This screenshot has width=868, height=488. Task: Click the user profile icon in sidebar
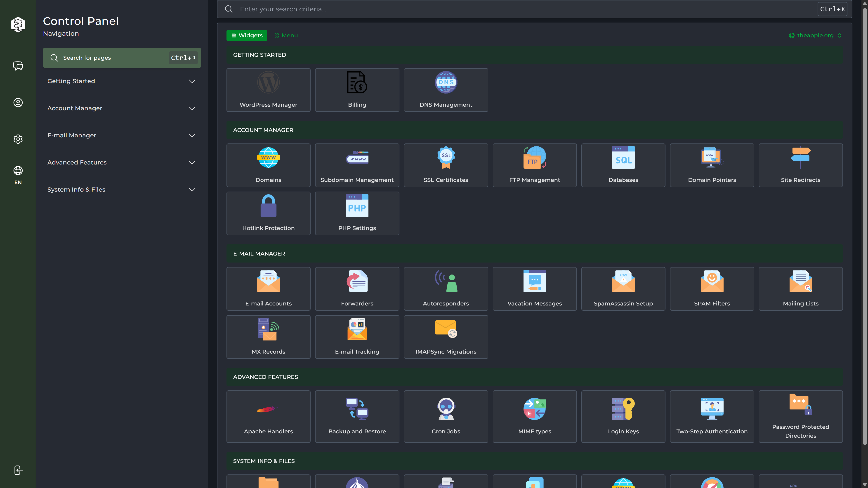(x=18, y=102)
